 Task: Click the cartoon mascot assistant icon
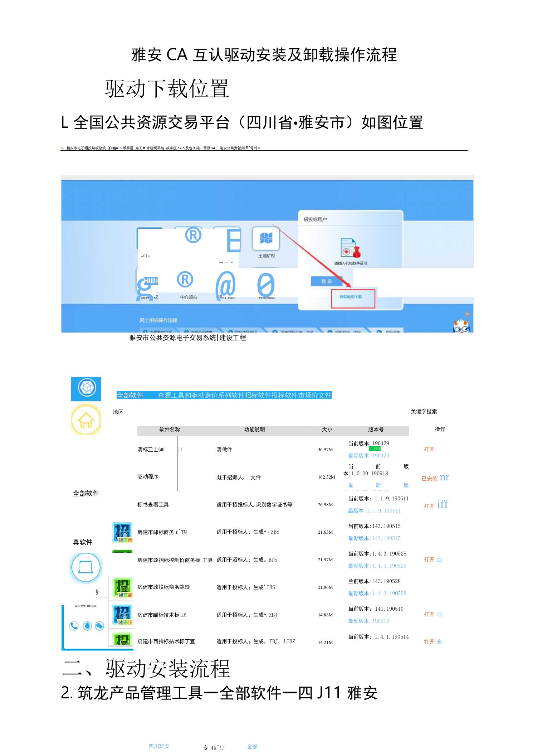(x=461, y=326)
